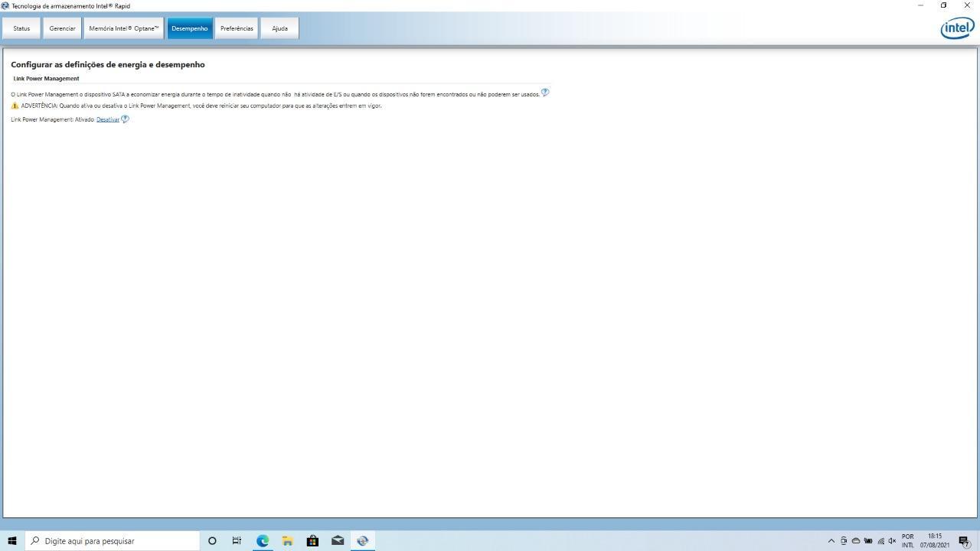Click the Intel Rapid Storage taskbar icon
Viewport: 980px width, 551px height.
363,541
